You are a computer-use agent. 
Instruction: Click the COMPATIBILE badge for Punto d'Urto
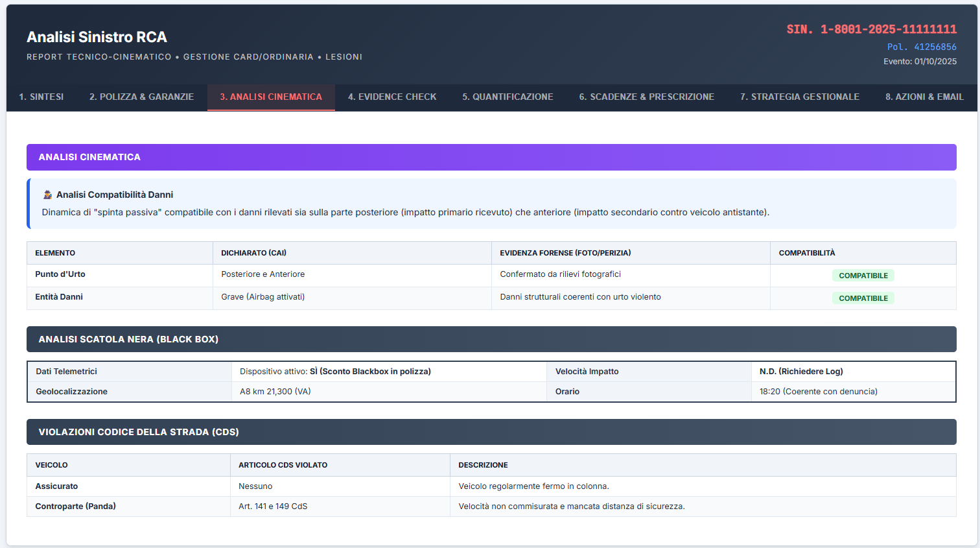(x=863, y=275)
